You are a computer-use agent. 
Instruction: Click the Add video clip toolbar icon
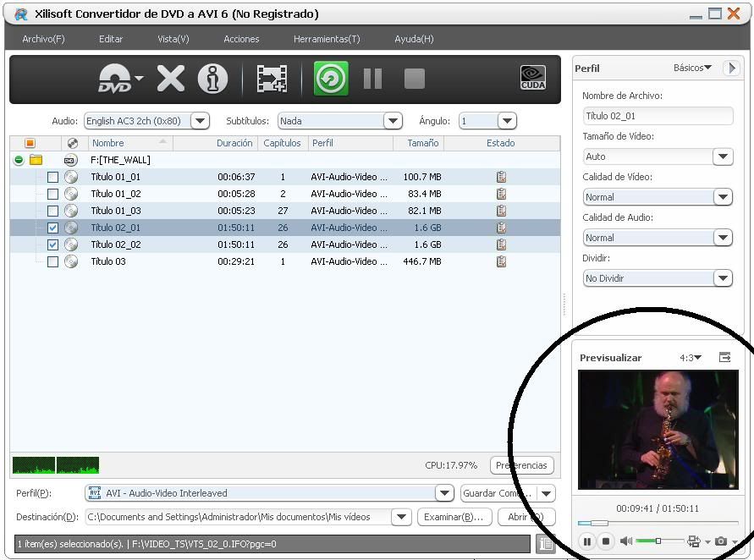pyautogui.click(x=272, y=79)
